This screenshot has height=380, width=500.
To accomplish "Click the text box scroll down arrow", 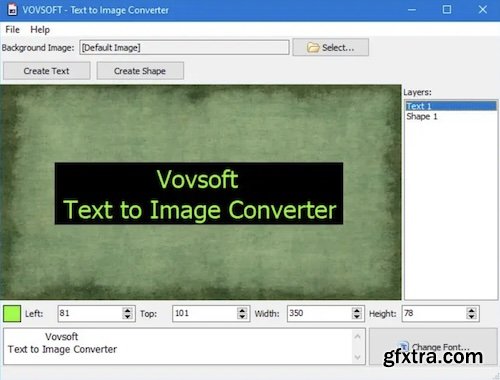I will point(358,357).
